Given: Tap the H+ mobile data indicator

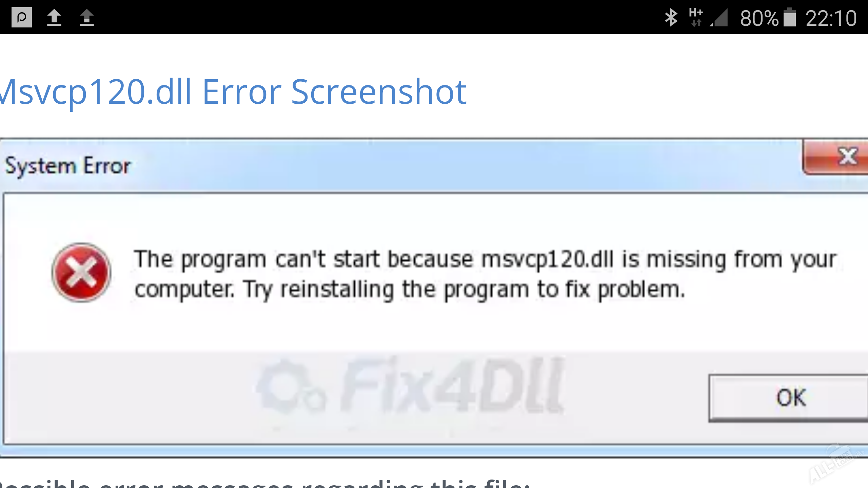Looking at the screenshot, I should (696, 17).
